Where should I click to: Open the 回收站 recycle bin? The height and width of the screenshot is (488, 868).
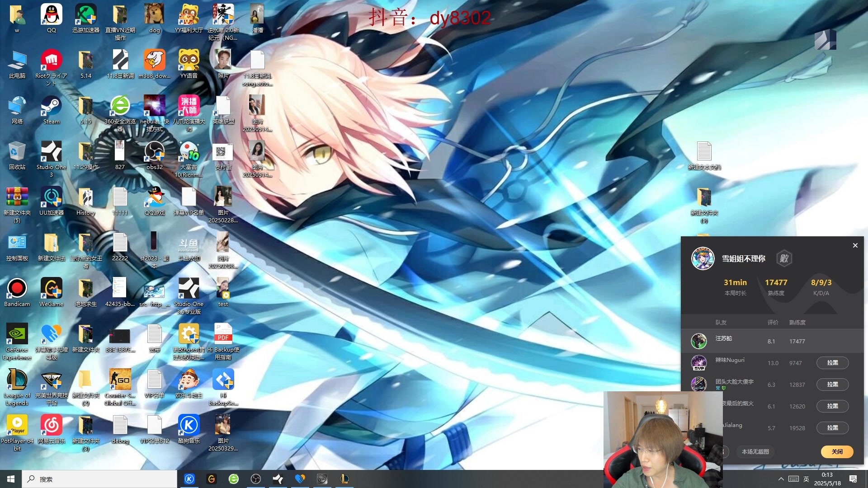click(x=17, y=155)
